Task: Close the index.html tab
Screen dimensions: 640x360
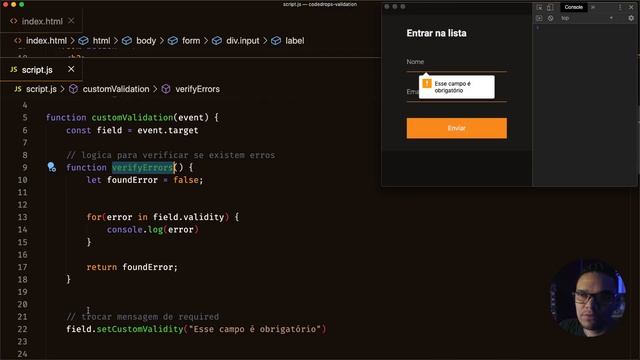Action: (71, 21)
